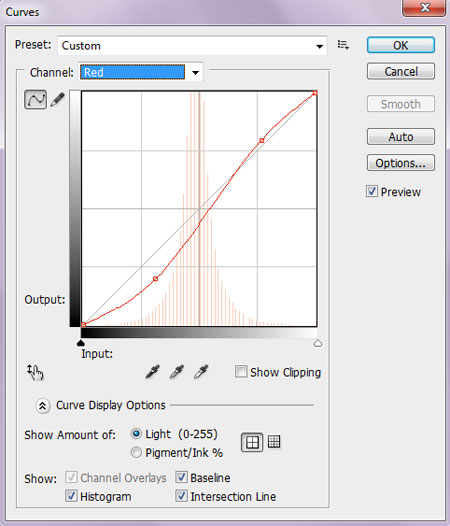Viewport: 450px width, 526px height.
Task: Select the pencil draw curve tool
Action: (x=57, y=100)
